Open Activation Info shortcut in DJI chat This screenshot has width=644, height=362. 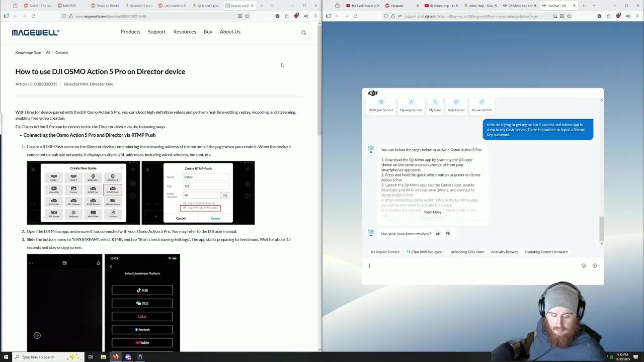coord(482,106)
